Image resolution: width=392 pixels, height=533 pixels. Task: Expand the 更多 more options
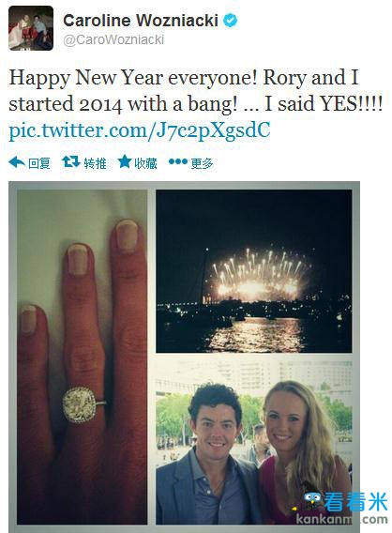click(x=202, y=163)
